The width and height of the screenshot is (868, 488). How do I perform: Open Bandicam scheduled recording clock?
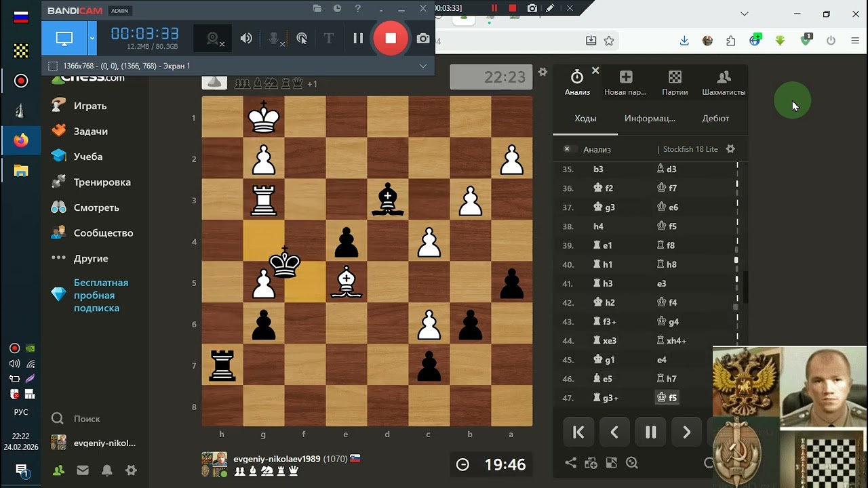[337, 9]
